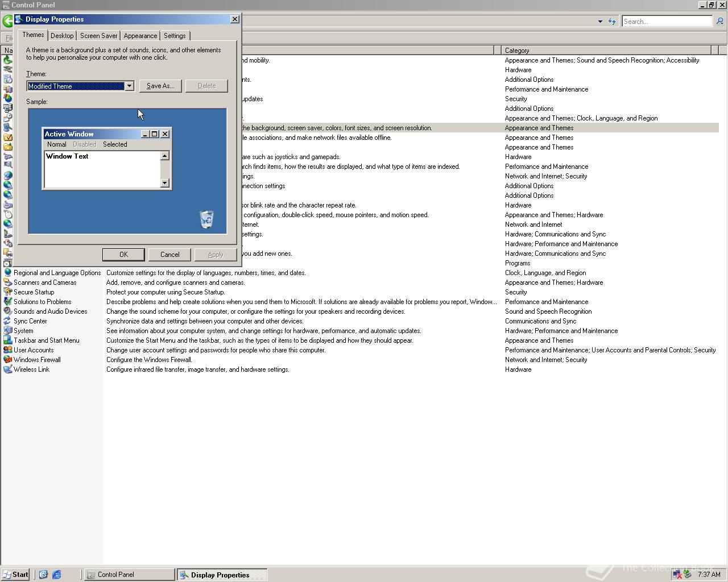Open Internet Explorer from quick launch

[57, 575]
